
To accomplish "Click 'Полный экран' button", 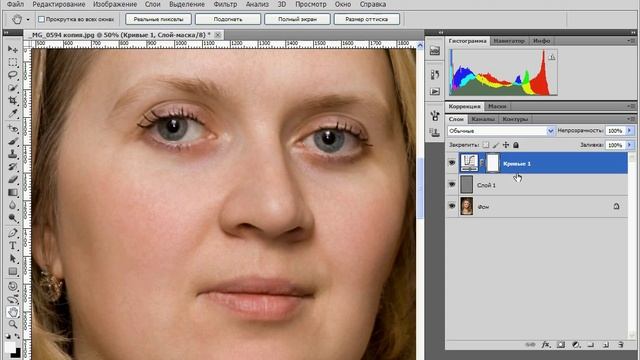I will (x=297, y=19).
